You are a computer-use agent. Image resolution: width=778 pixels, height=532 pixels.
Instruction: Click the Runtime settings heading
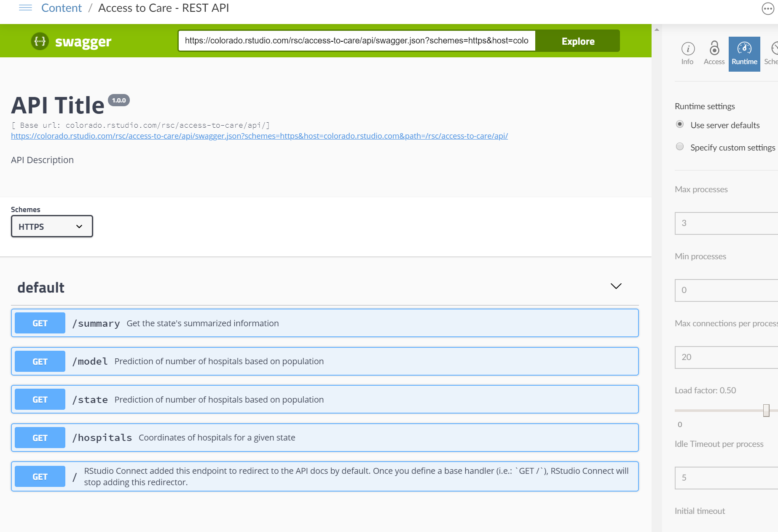(x=705, y=106)
